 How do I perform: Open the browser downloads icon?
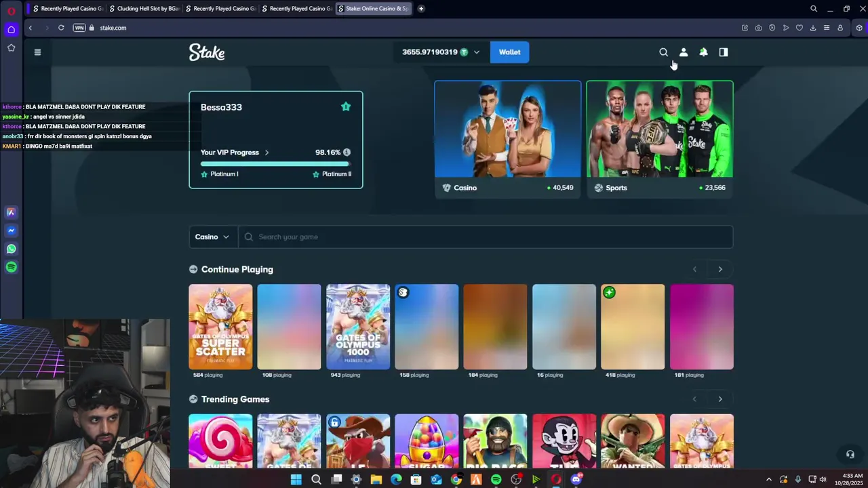point(813,28)
